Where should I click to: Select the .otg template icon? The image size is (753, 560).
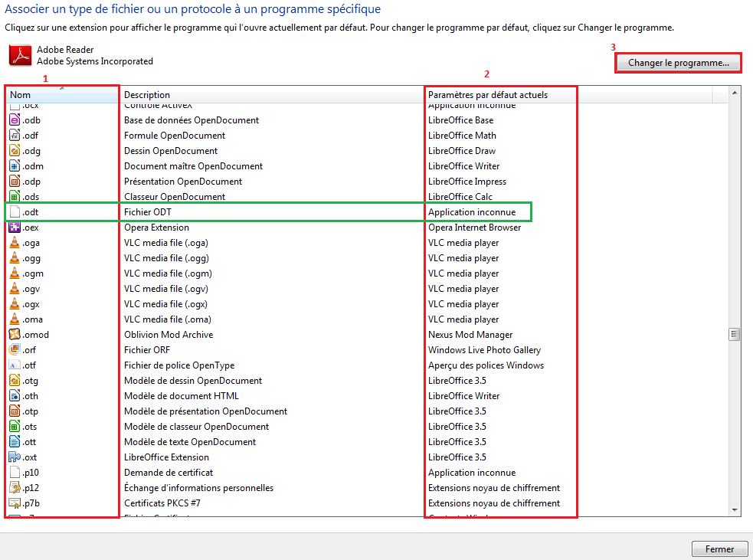coord(15,381)
